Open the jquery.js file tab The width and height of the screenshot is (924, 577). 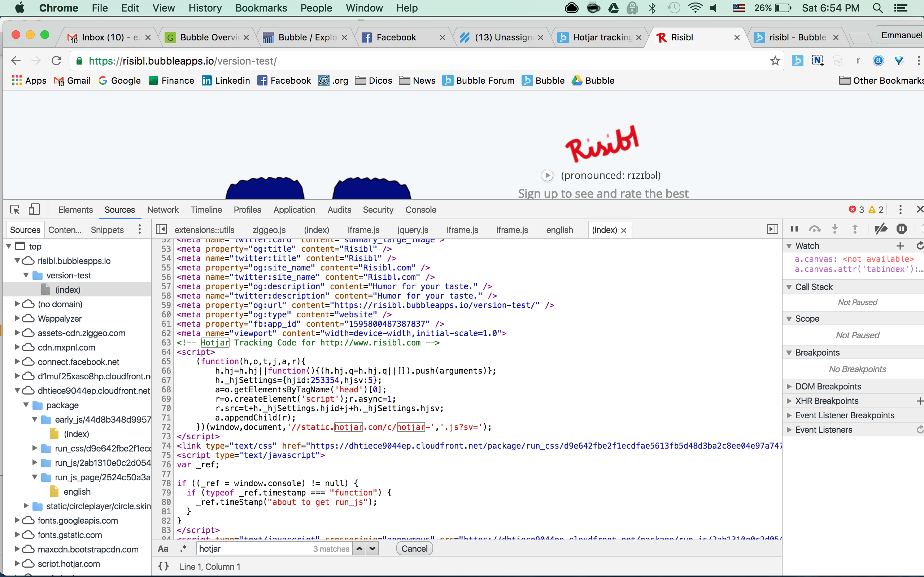pyautogui.click(x=412, y=230)
